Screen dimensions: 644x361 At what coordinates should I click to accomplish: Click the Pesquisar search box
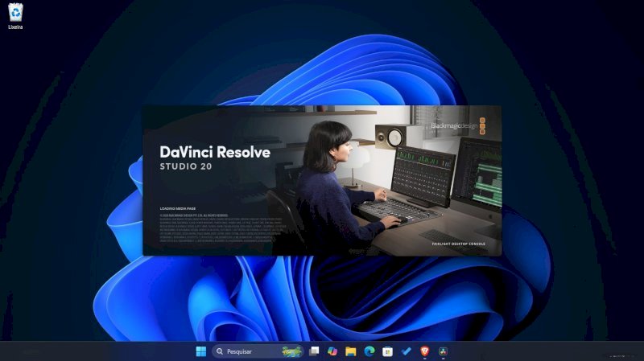[x=258, y=351]
